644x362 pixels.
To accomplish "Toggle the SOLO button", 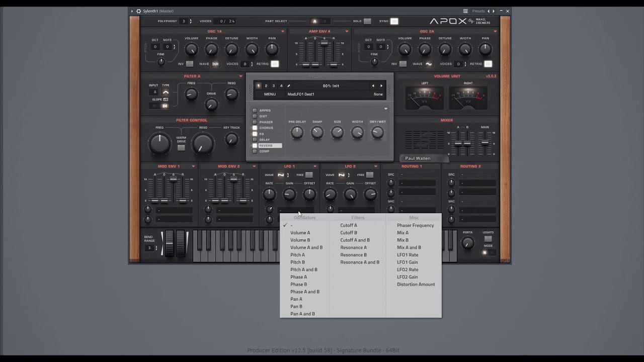I will pos(367,21).
